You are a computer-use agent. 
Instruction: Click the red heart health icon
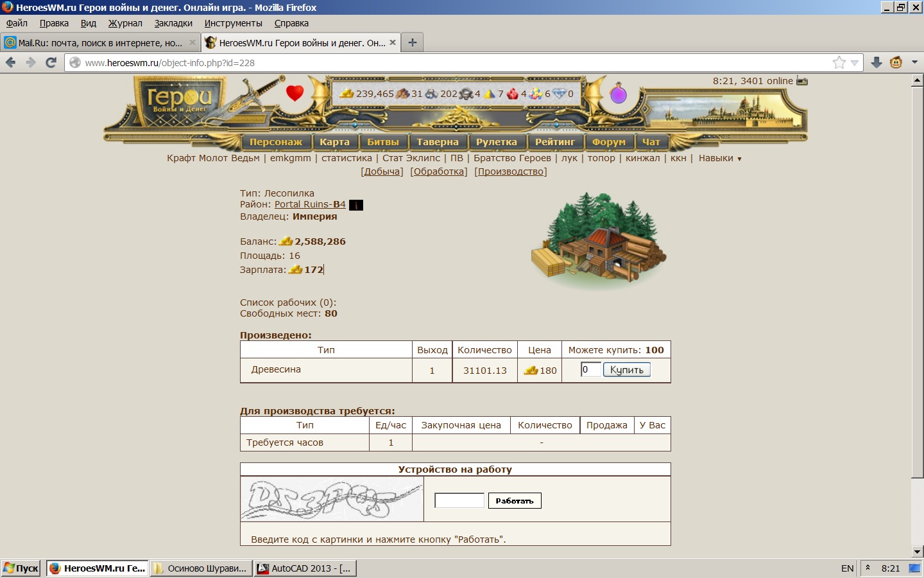pos(295,93)
